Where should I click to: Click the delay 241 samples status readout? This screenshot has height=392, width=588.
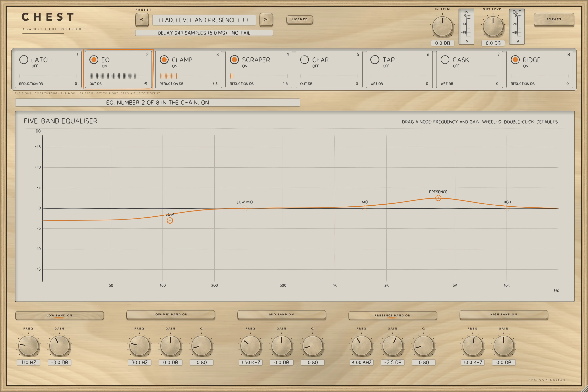click(204, 33)
